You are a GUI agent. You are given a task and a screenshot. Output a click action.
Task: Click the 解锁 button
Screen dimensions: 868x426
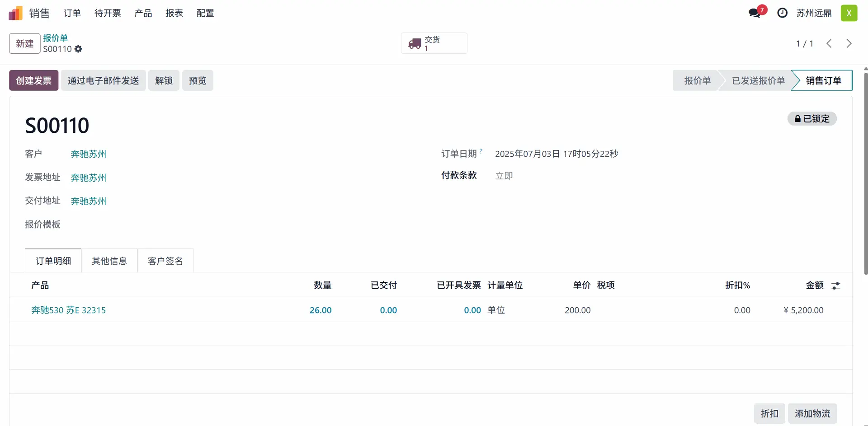pyautogui.click(x=164, y=80)
